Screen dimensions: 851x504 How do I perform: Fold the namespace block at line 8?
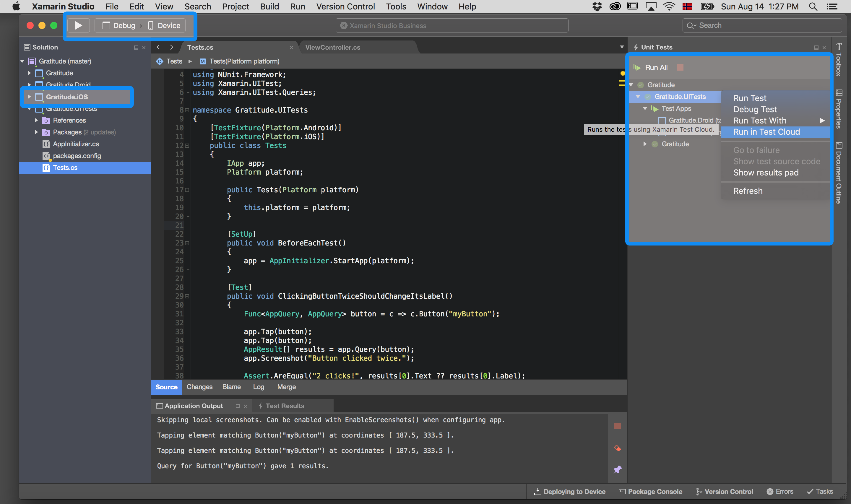(187, 110)
